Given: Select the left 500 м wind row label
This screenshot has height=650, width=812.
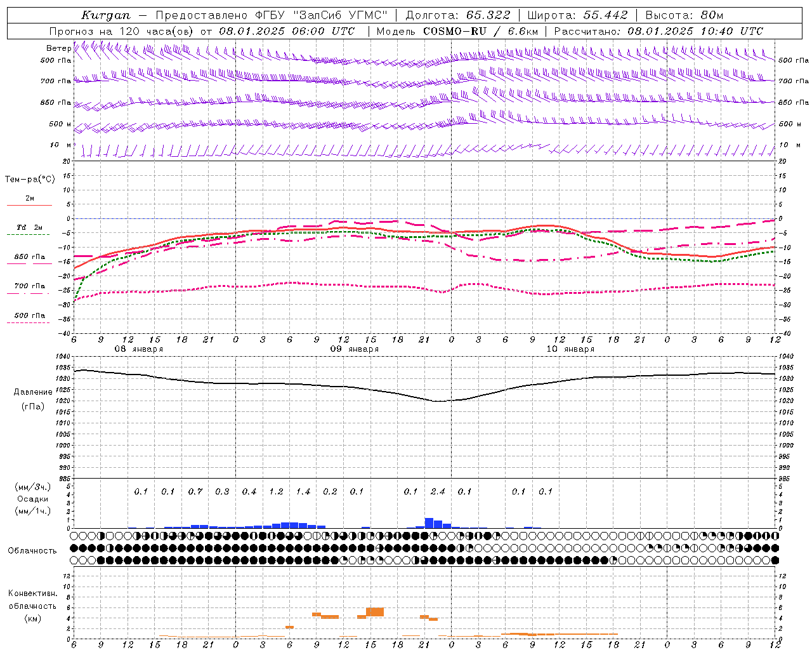Looking at the screenshot, I should tap(60, 124).
